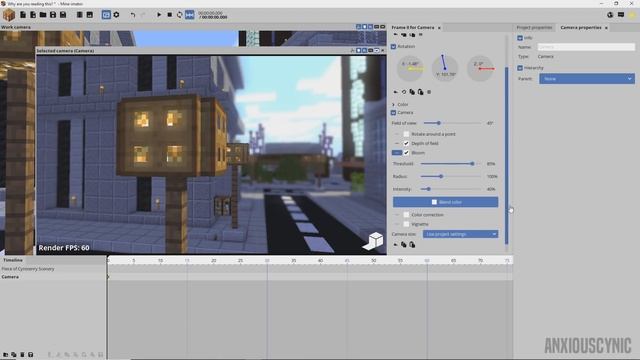Screen dimensions: 640x360
Task: Enable the Vignette checkbox
Action: click(x=406, y=224)
